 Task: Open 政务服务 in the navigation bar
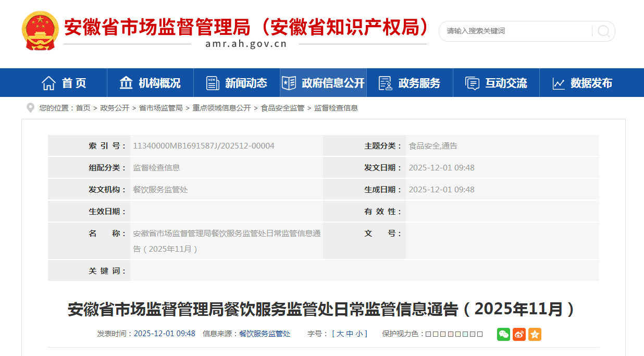click(x=410, y=83)
